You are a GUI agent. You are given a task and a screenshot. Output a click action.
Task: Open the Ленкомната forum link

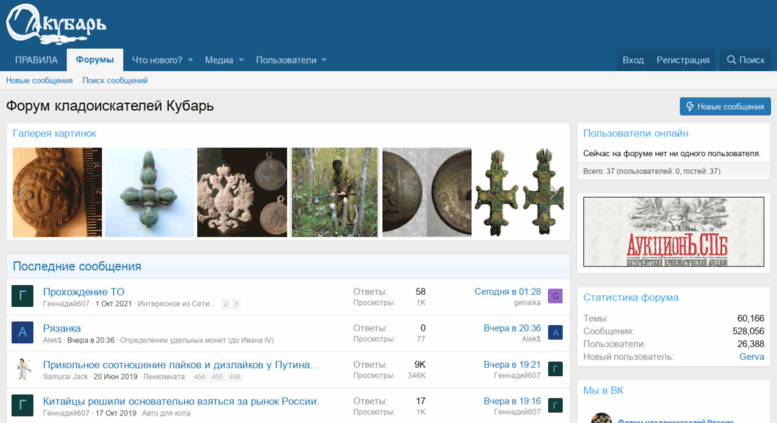[x=164, y=377]
